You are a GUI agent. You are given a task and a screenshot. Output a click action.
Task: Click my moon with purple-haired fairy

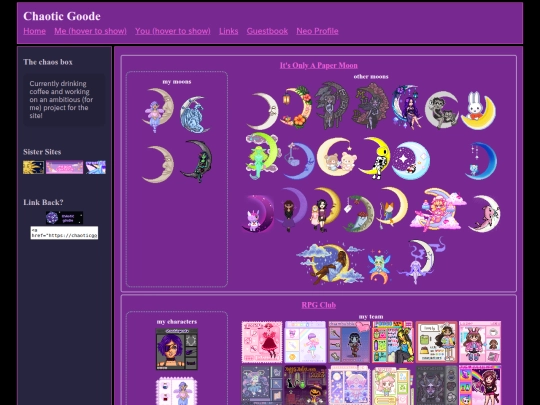click(x=158, y=110)
